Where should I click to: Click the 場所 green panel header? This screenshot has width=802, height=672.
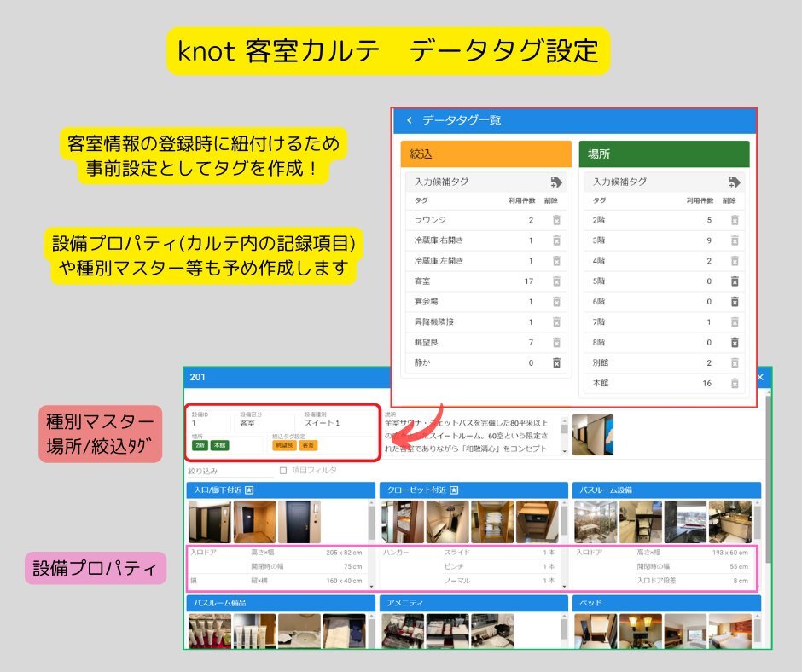click(664, 154)
